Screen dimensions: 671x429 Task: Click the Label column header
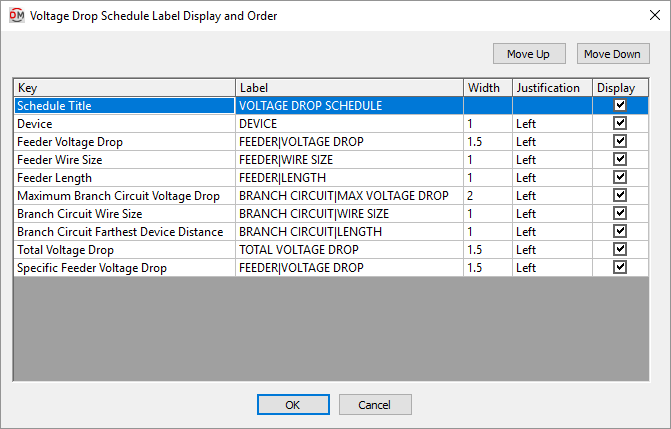click(349, 88)
